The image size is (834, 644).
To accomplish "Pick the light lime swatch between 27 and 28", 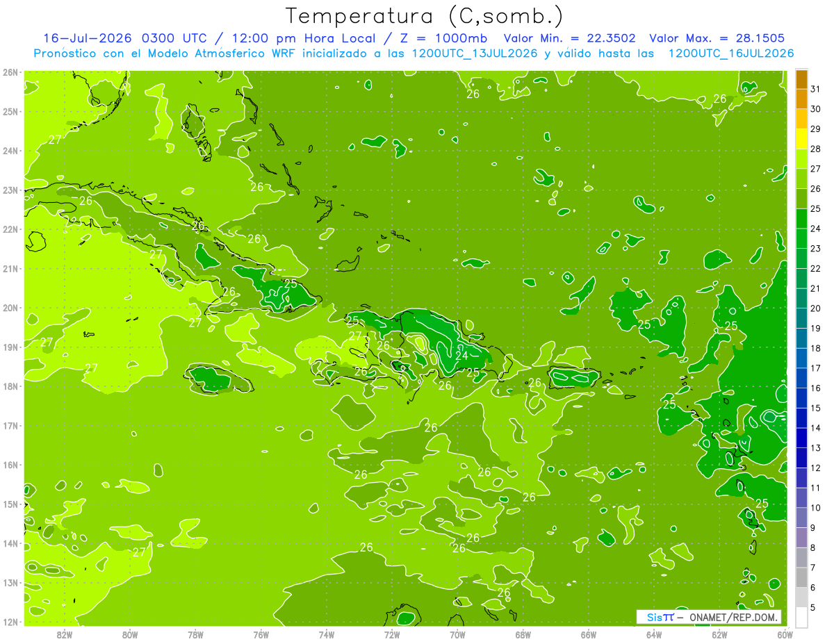I will pos(801,159).
